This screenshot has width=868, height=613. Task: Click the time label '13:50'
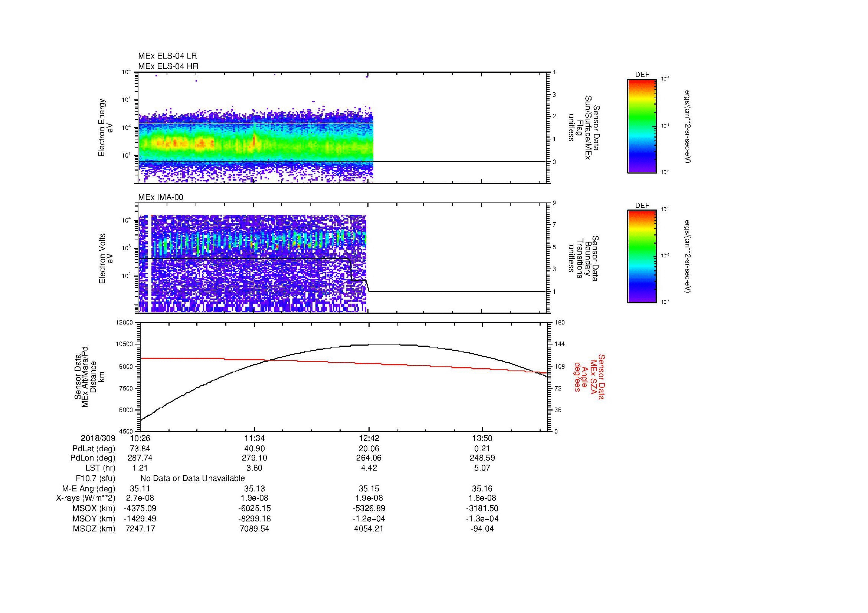(482, 438)
